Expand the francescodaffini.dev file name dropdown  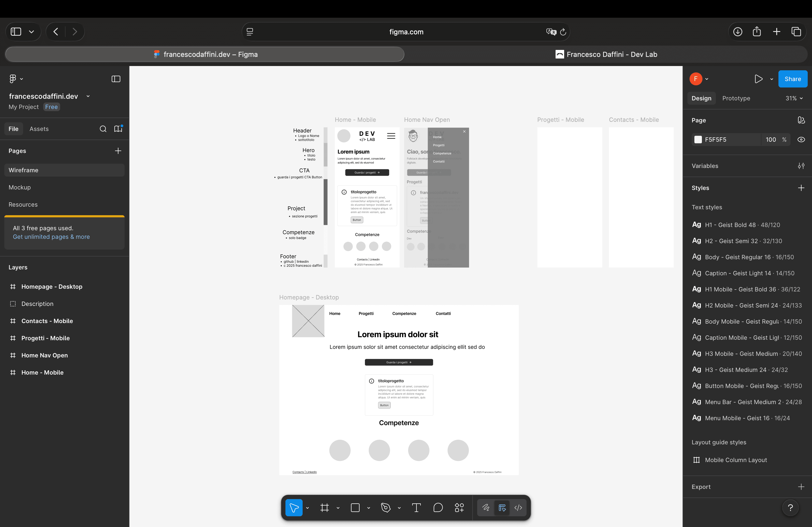coord(88,96)
